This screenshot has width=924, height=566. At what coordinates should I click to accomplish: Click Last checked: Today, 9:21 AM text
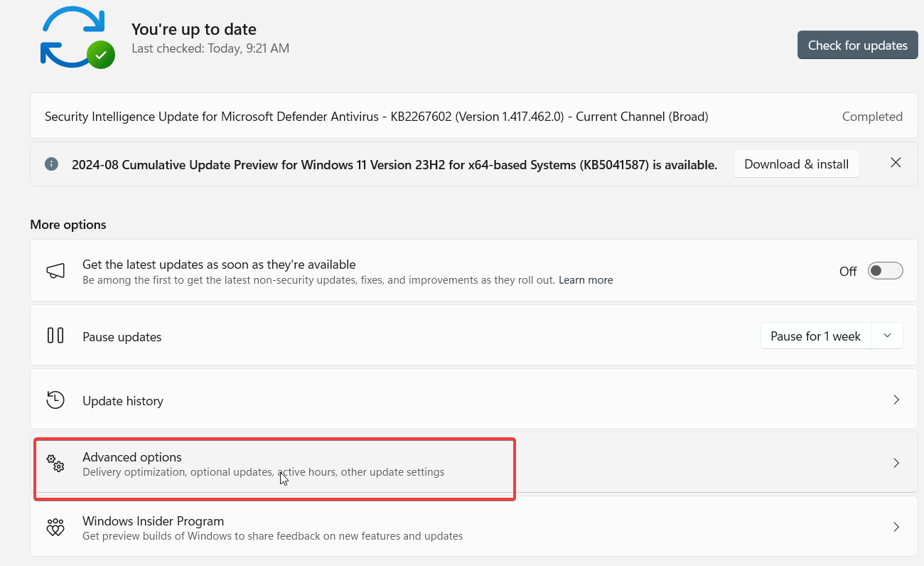[210, 49]
